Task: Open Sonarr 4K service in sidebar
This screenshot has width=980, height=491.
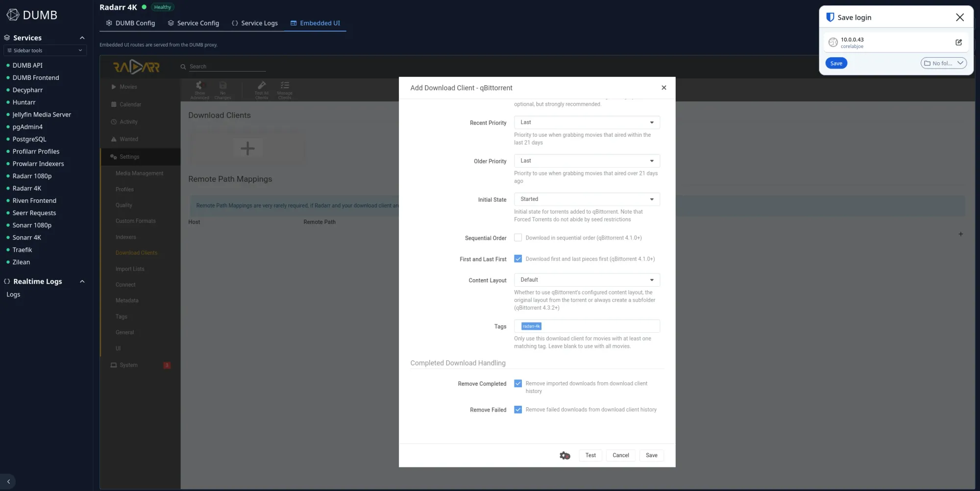Action: coord(27,238)
